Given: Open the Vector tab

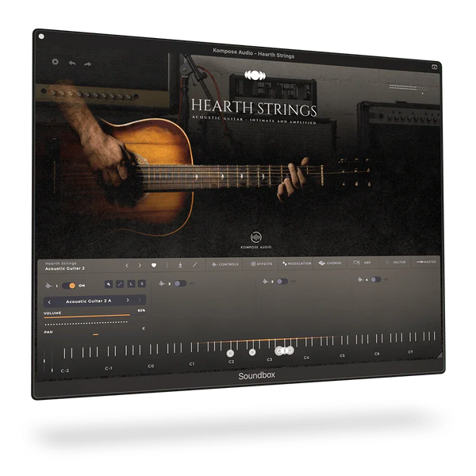Looking at the screenshot, I should (394, 262).
